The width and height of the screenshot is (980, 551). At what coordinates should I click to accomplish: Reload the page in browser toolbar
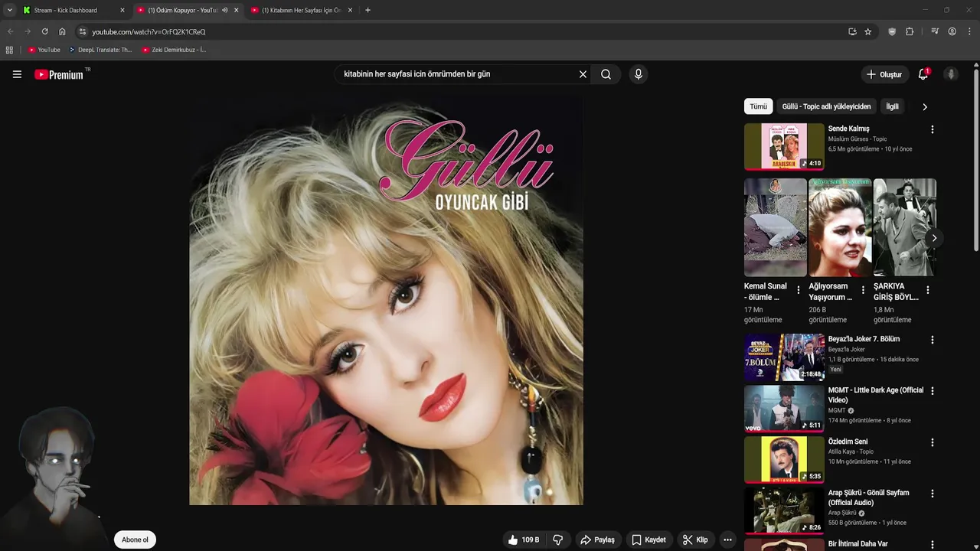(x=44, y=31)
